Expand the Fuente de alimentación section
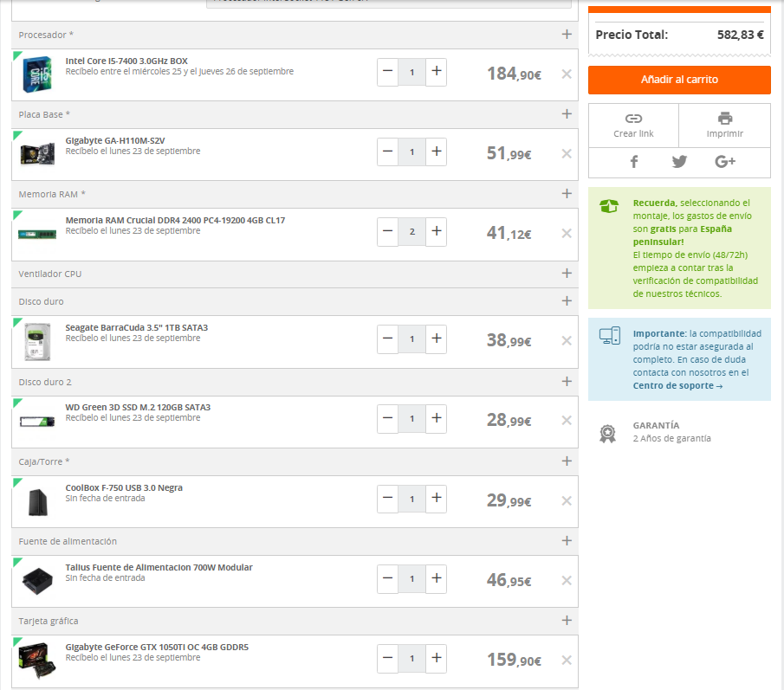 567,540
